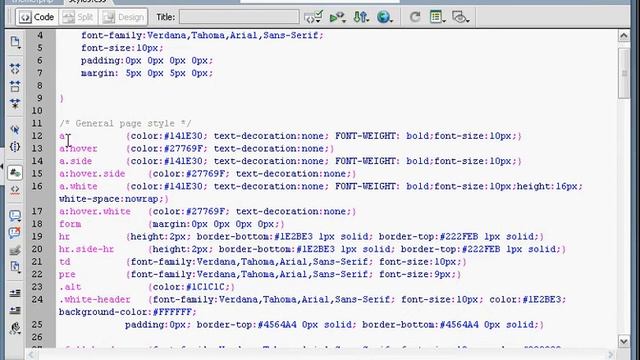Click the Apply Comment icon
Screen dimensions: 640x360
(x=15, y=216)
